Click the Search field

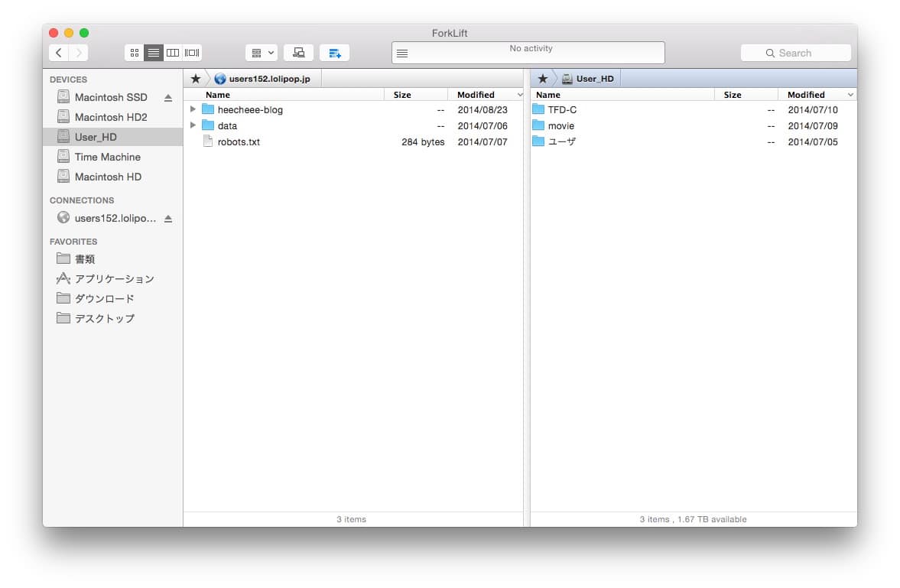(x=795, y=53)
